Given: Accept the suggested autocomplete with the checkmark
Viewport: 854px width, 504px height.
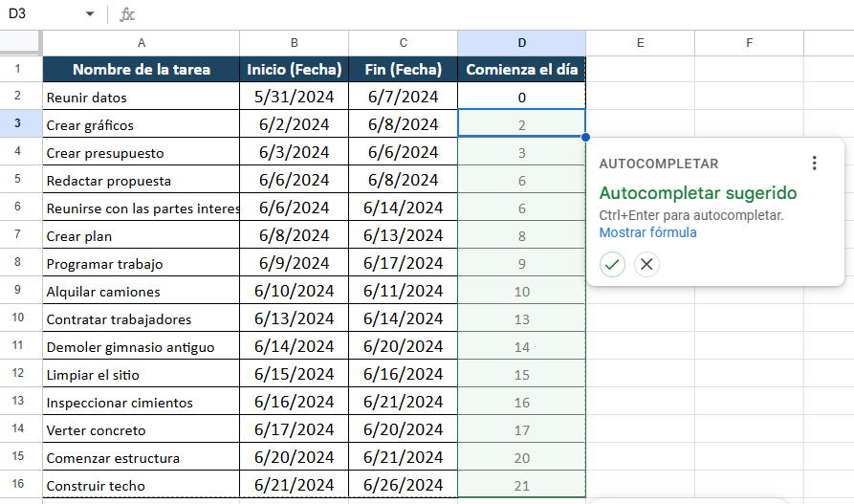Looking at the screenshot, I should (x=612, y=265).
